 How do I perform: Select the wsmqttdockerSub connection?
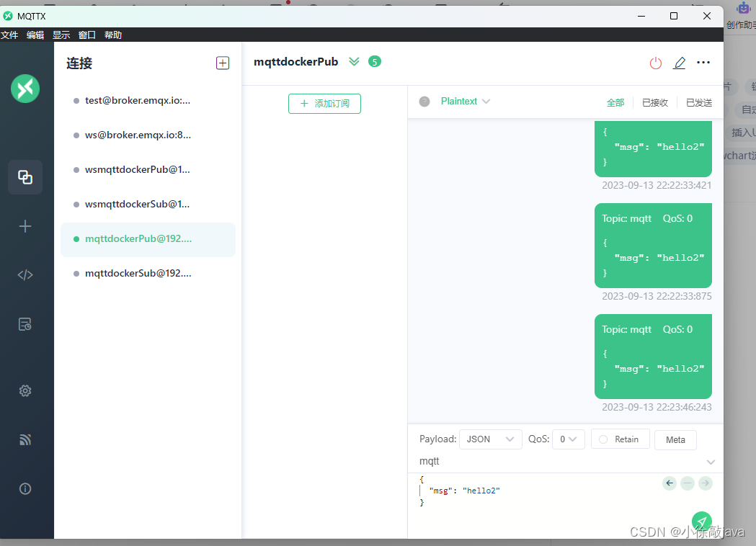148,205
